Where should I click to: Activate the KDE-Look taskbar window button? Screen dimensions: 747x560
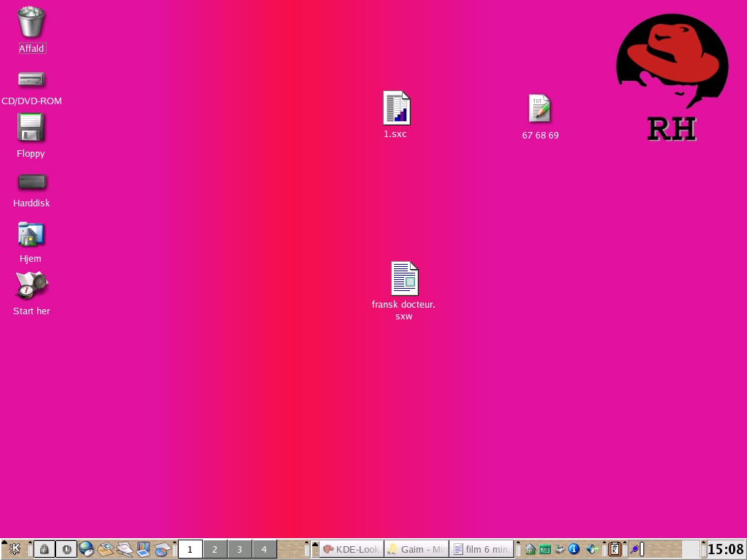click(352, 549)
